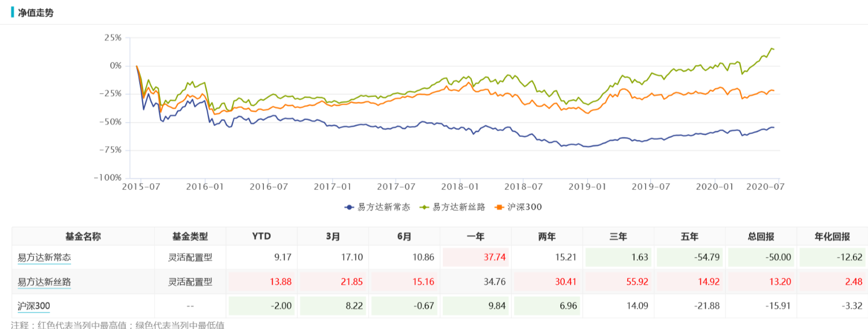Sort by the YTD column header
Screen dimensions: 868x329
(x=262, y=237)
